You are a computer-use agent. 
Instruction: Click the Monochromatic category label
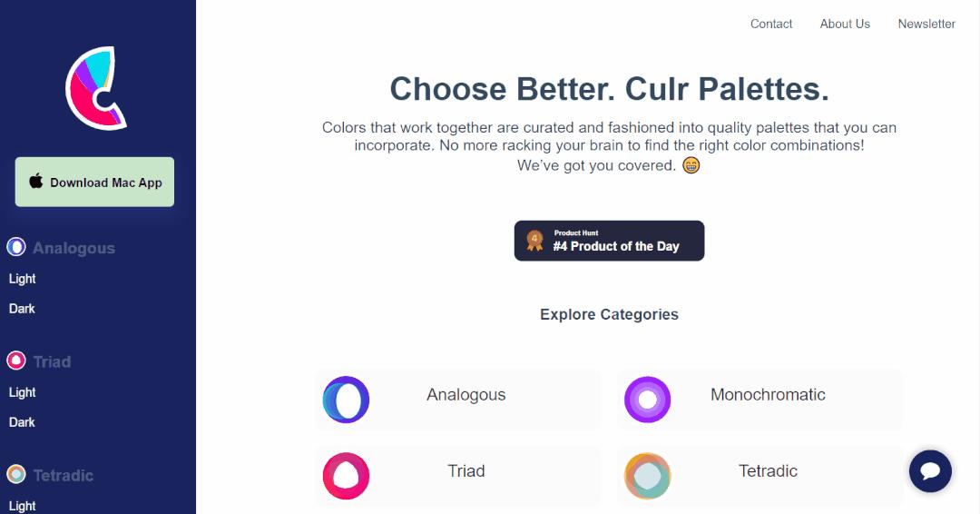point(768,395)
